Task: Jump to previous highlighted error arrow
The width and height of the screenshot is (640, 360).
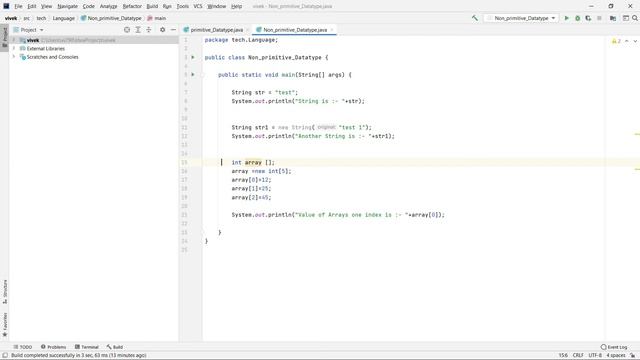Action: pyautogui.click(x=627, y=41)
